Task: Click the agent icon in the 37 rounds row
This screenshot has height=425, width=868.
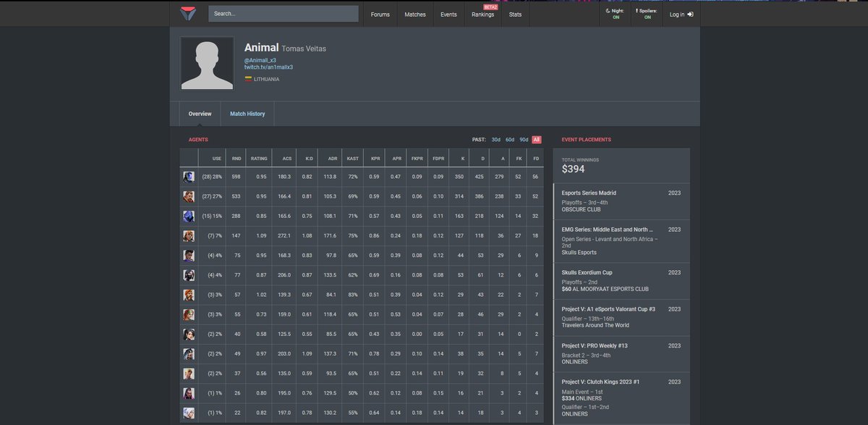Action: (189, 374)
